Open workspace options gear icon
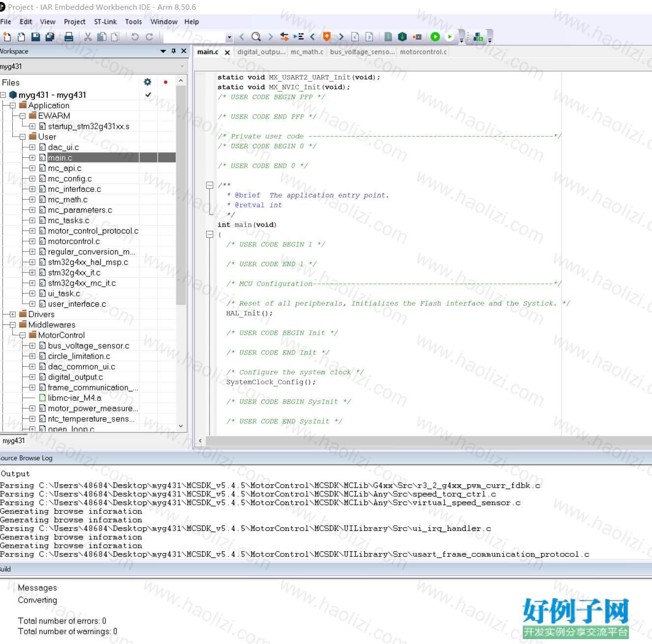652x644 pixels. 147,82
